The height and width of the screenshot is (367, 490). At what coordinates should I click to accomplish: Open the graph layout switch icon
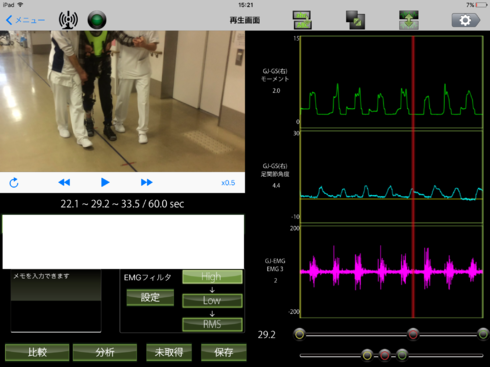[x=302, y=20]
